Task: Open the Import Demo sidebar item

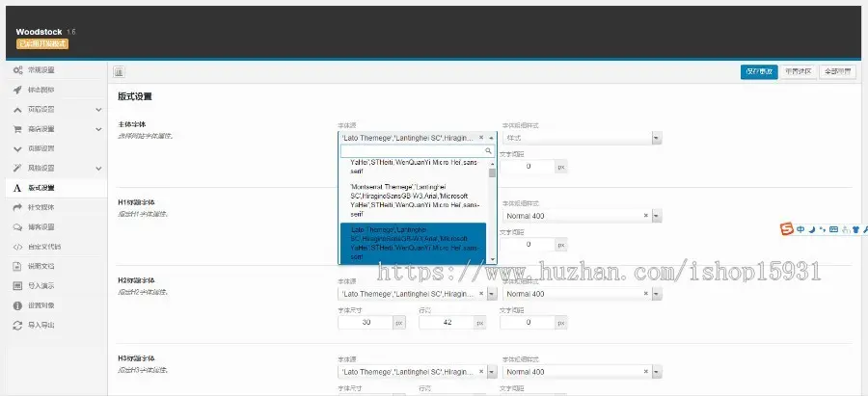Action: pos(55,286)
